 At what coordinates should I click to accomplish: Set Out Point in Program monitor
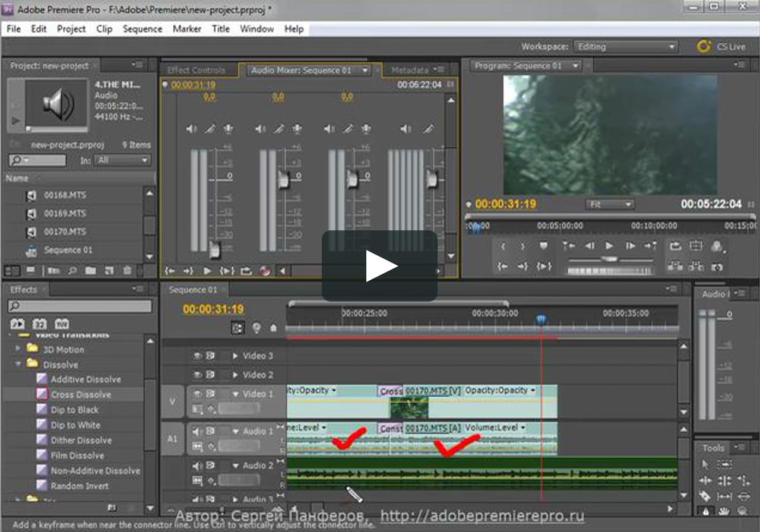tap(522, 246)
